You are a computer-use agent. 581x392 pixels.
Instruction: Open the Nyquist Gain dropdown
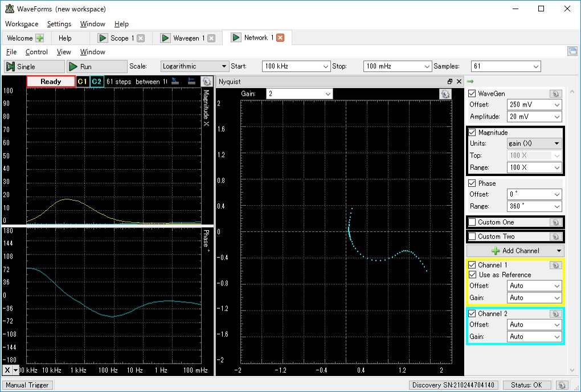299,93
